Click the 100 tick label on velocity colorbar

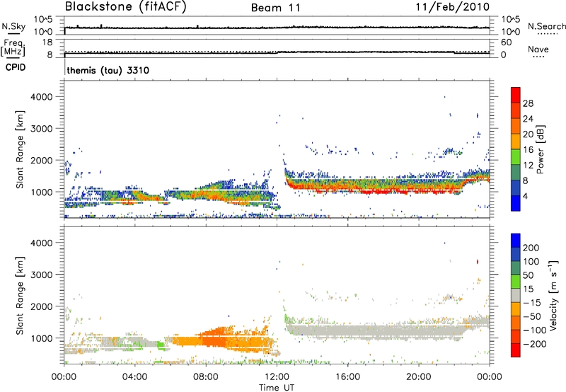[531, 261]
